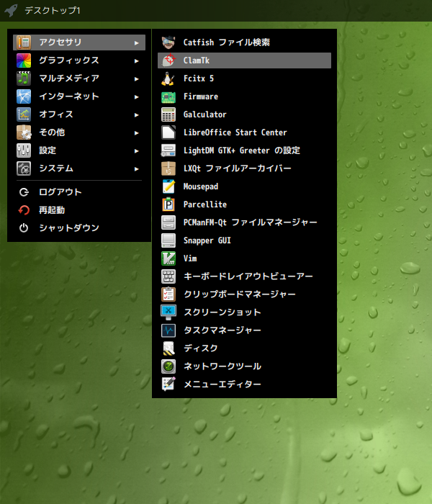Click the PCManFM-Qt file cabinet icon
432x504 pixels.
click(x=168, y=222)
